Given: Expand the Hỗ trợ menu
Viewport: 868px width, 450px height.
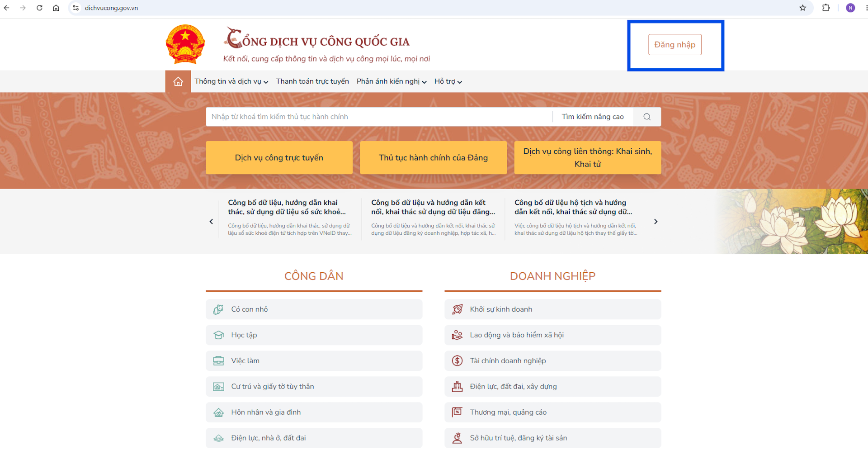Looking at the screenshot, I should point(448,81).
